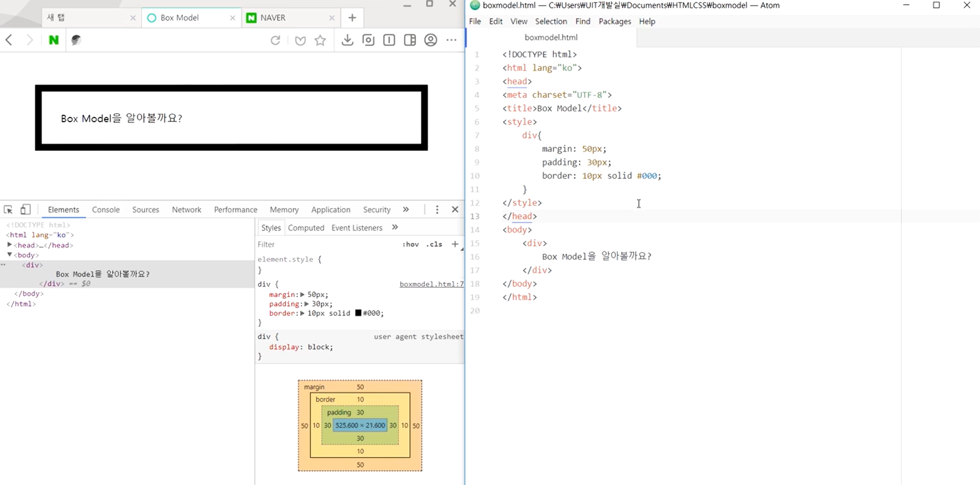The image size is (980, 485).
Task: Toggle the :hov element state panel
Action: point(410,244)
